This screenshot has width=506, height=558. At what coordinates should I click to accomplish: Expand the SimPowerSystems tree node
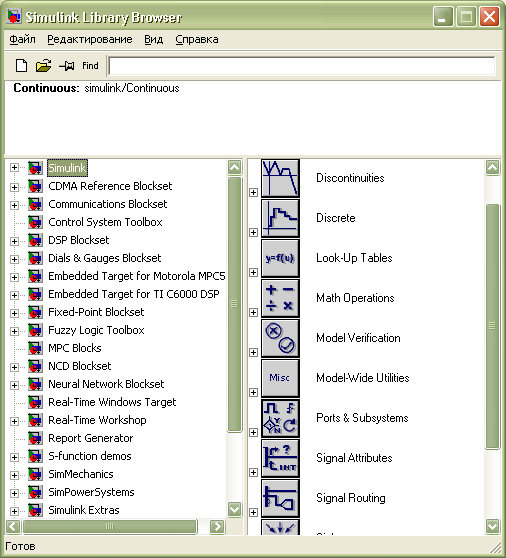coord(14,493)
